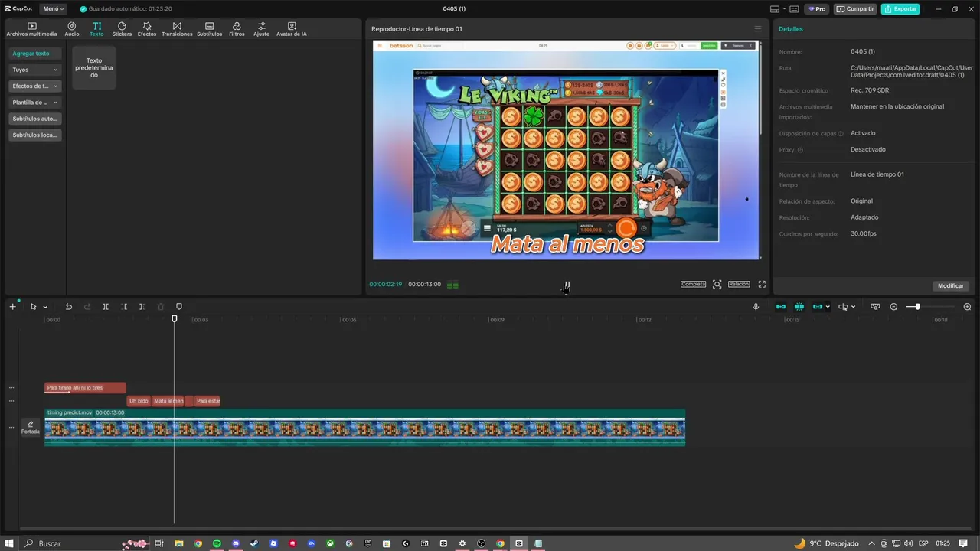
Task: Toggle clip linkage
Action: [x=817, y=307]
